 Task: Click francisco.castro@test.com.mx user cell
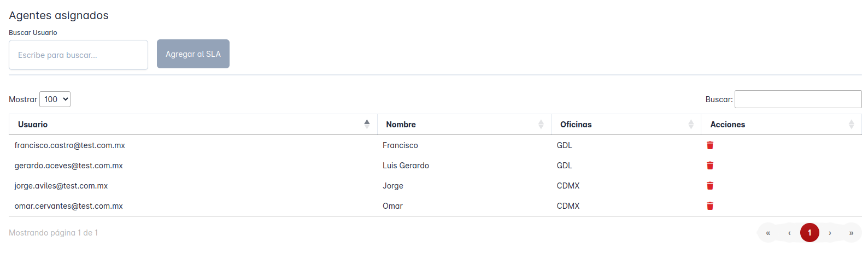(70, 145)
